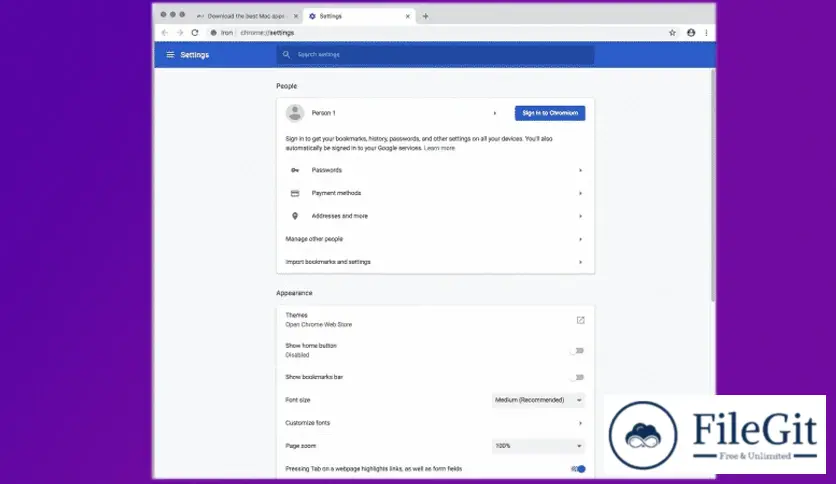Expand Person 1 profile chevron
836x484 pixels.
[x=495, y=113]
